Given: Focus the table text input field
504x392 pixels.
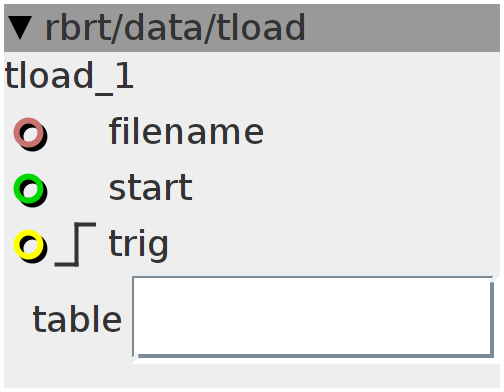Looking at the screenshot, I should point(313,317).
